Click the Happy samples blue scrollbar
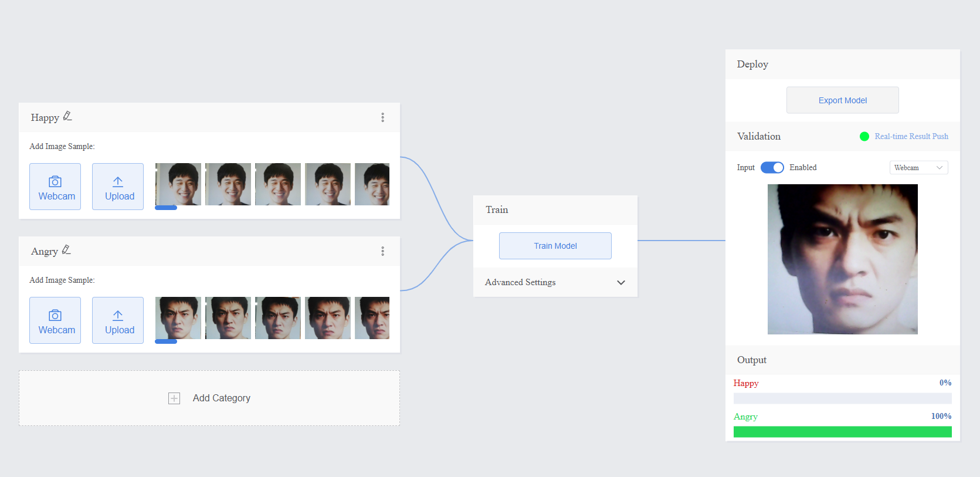 [x=166, y=208]
